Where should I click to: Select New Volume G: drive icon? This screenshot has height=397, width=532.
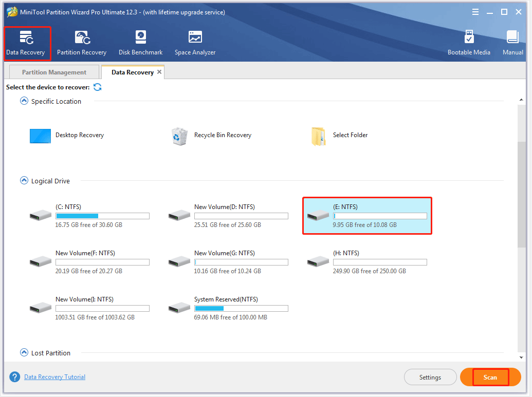click(x=179, y=261)
